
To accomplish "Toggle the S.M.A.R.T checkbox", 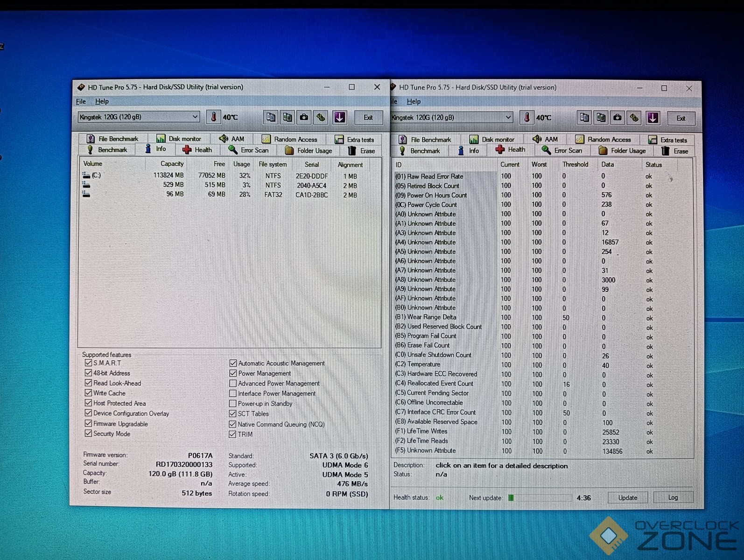I will pyautogui.click(x=88, y=363).
